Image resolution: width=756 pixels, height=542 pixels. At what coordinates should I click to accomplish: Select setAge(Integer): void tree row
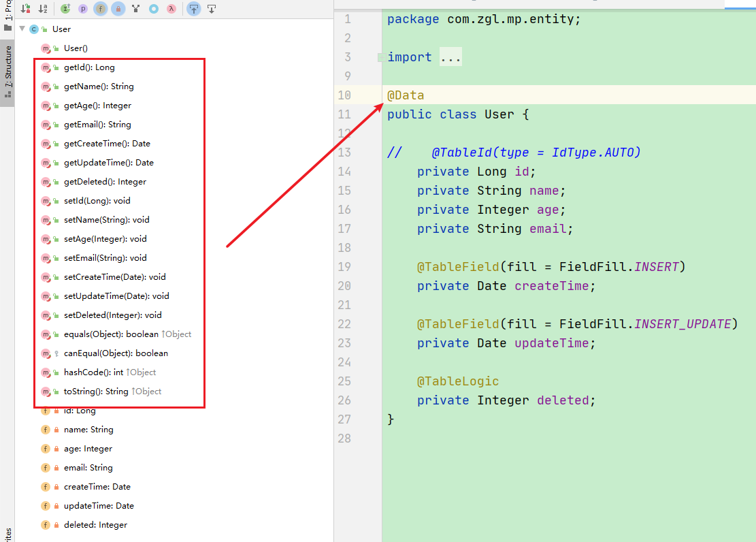[x=105, y=239]
